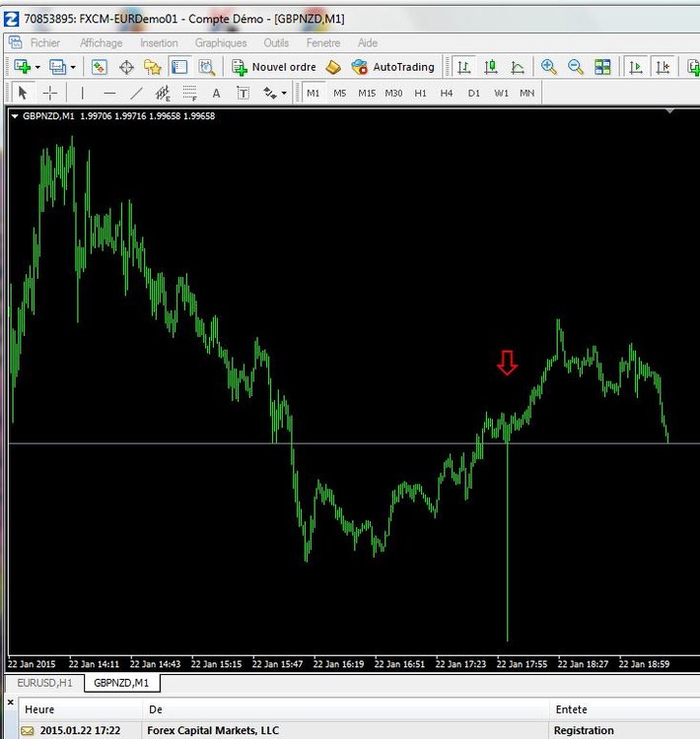Close the terminal panel with X
The height and width of the screenshot is (739, 700).
tap(11, 703)
